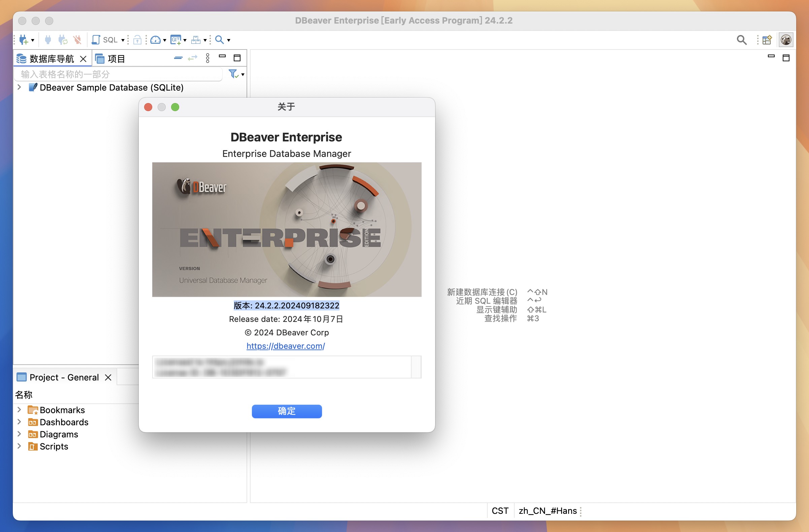Click the Reconnect (invalidate) plug icon
Viewport: 809px width, 532px height.
(x=63, y=40)
